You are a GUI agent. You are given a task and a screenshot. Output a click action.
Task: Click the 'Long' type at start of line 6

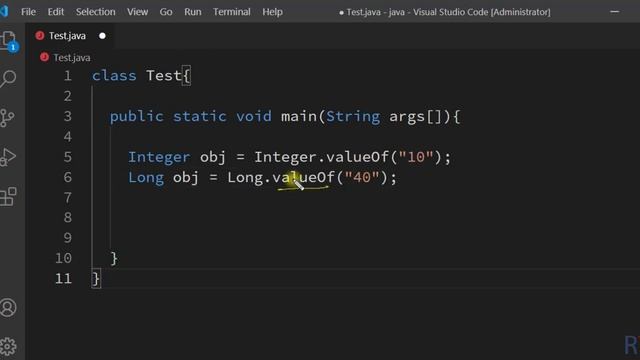pos(146,178)
